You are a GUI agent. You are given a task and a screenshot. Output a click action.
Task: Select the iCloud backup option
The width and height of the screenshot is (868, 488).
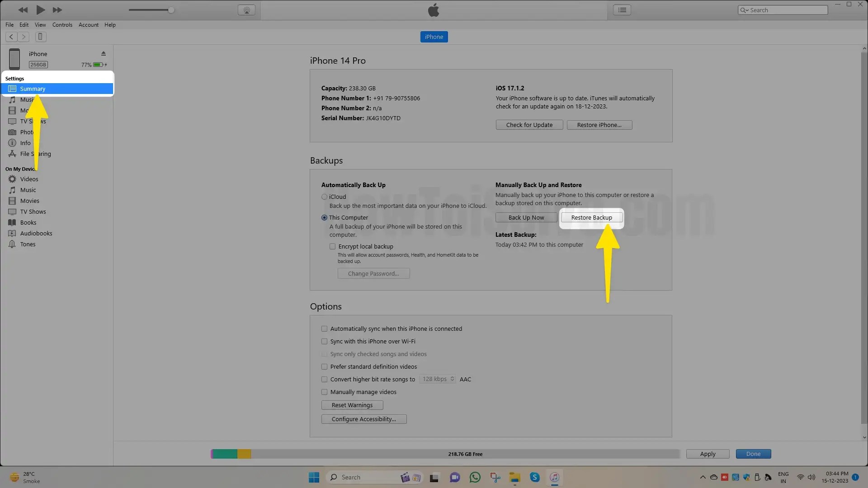pos(324,197)
